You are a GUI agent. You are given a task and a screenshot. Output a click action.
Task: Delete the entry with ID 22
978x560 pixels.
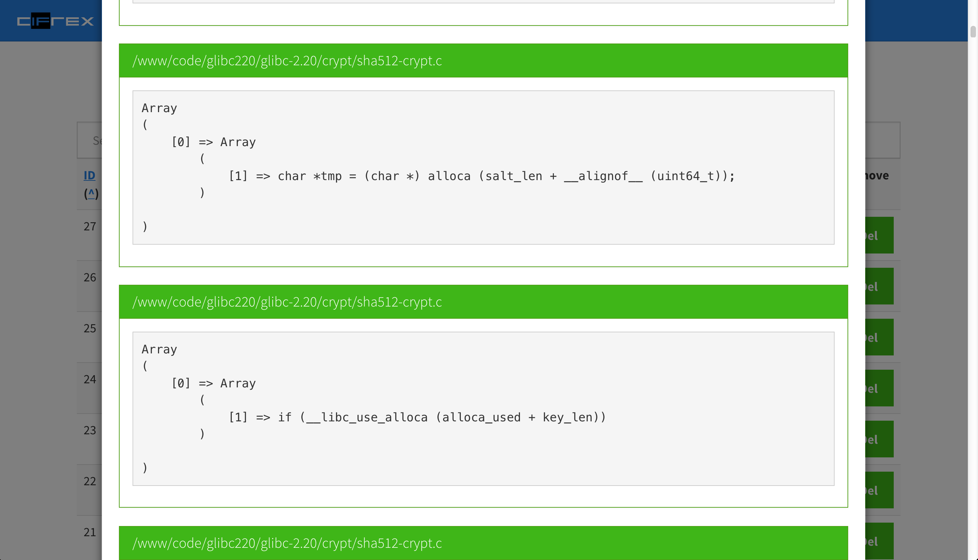point(879,490)
